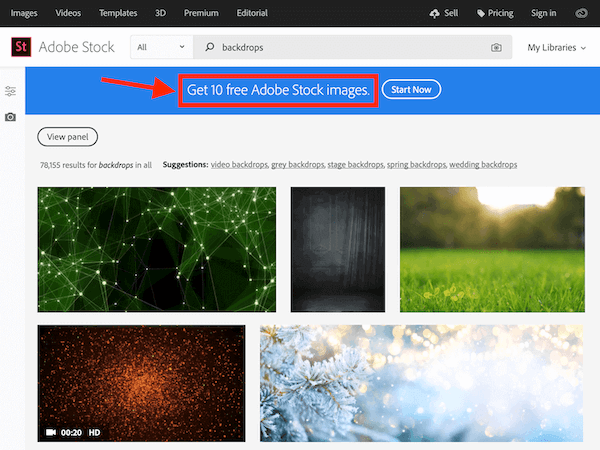Image resolution: width=600 pixels, height=450 pixels.
Task: Click the Sign in link
Action: [x=544, y=13]
